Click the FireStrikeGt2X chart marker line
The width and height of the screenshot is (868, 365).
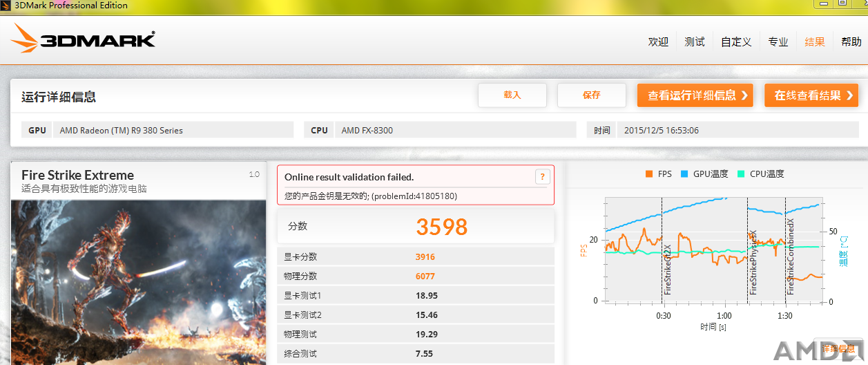662,250
